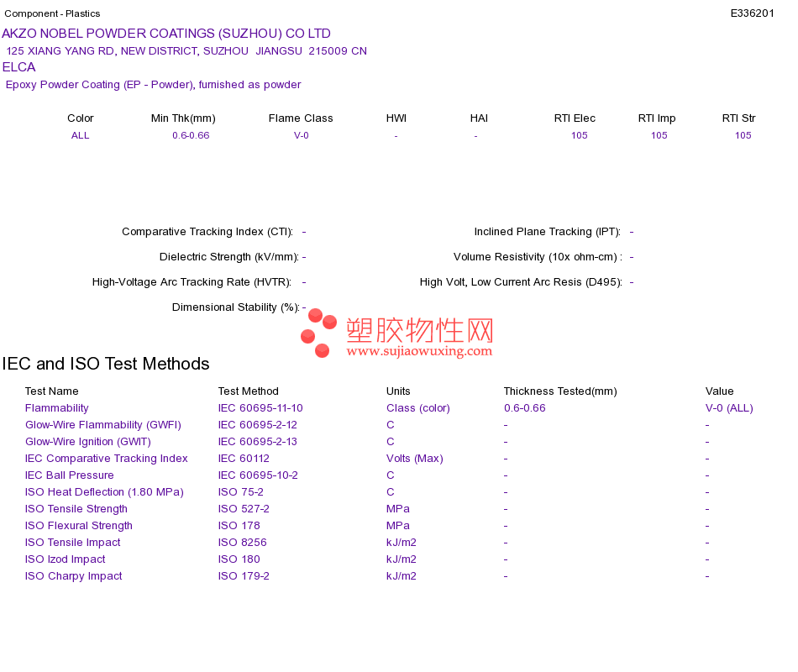Click the Dimensional Stability (%) label
Image resolution: width=798 pixels, height=672 pixels.
tap(236, 307)
